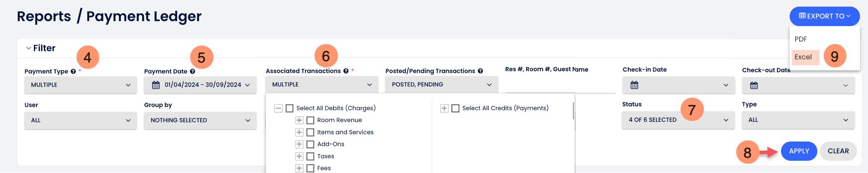The width and height of the screenshot is (868, 173).
Task: Open the Payment Type dropdown
Action: [81, 85]
